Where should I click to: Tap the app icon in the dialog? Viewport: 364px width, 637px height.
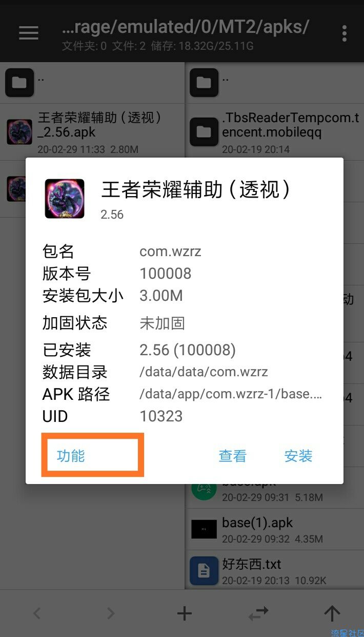coord(65,198)
